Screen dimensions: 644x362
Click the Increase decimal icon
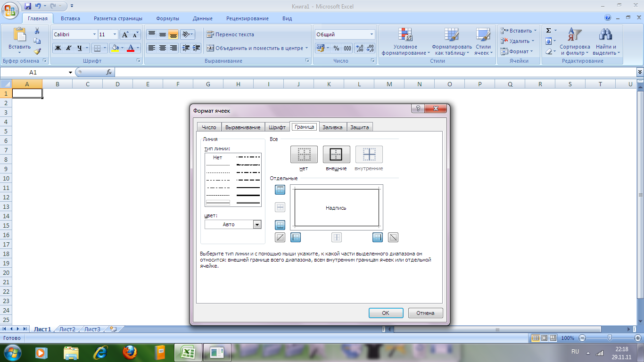coord(359,48)
